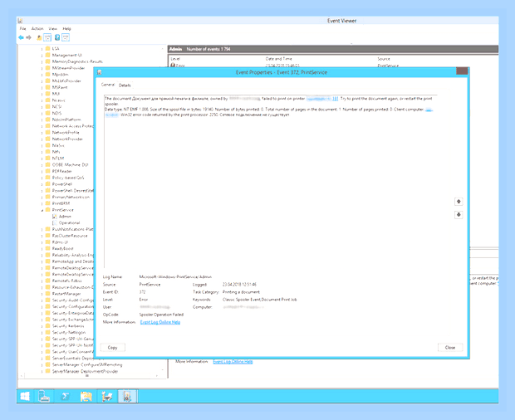This screenshot has width=515, height=420.
Task: Select the Admin log tree item
Action: point(65,217)
